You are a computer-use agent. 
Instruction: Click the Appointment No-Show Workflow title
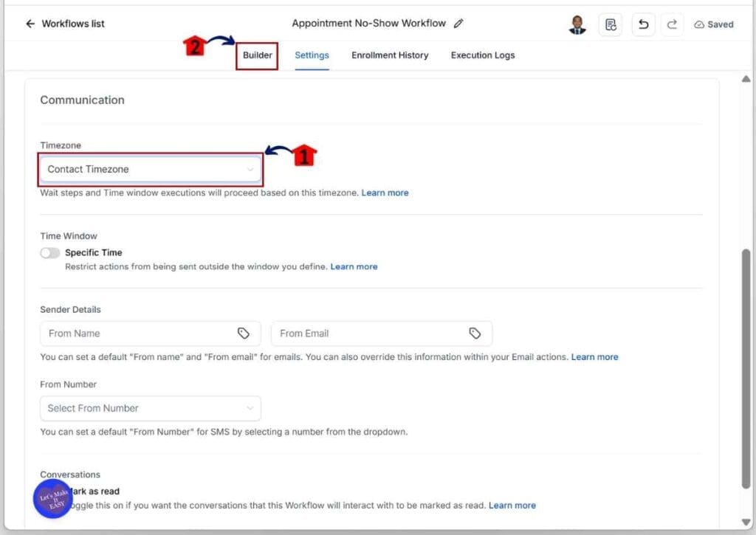(x=369, y=23)
